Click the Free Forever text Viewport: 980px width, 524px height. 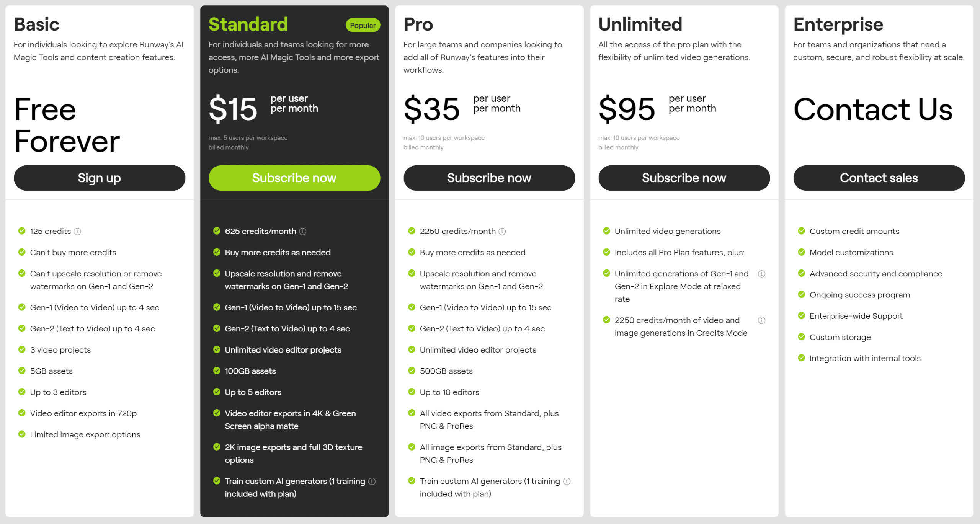67,125
